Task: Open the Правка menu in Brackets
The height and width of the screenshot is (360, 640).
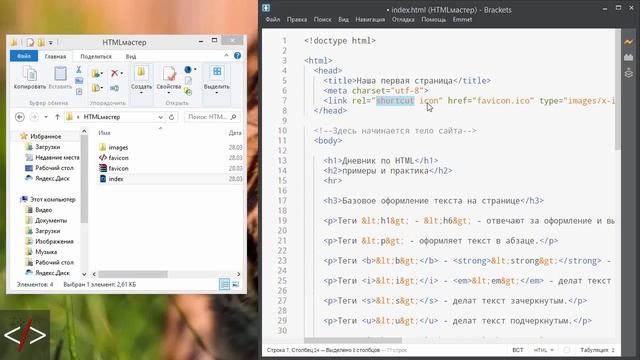Action: (x=297, y=20)
